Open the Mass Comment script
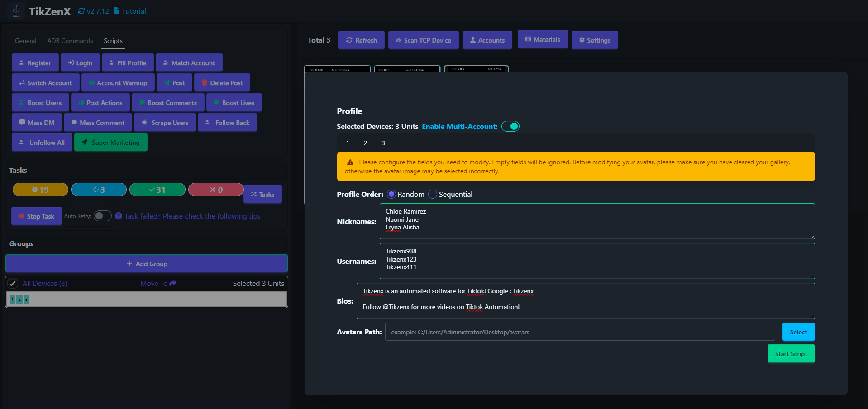868x409 pixels. [98, 123]
